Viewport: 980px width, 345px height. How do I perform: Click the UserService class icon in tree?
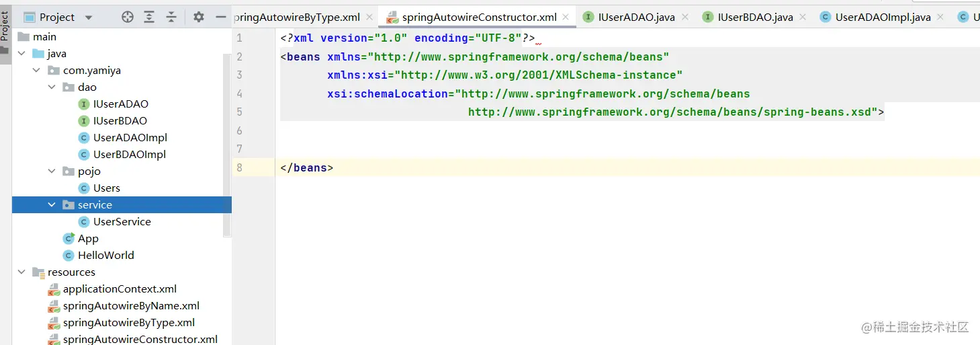click(x=84, y=222)
